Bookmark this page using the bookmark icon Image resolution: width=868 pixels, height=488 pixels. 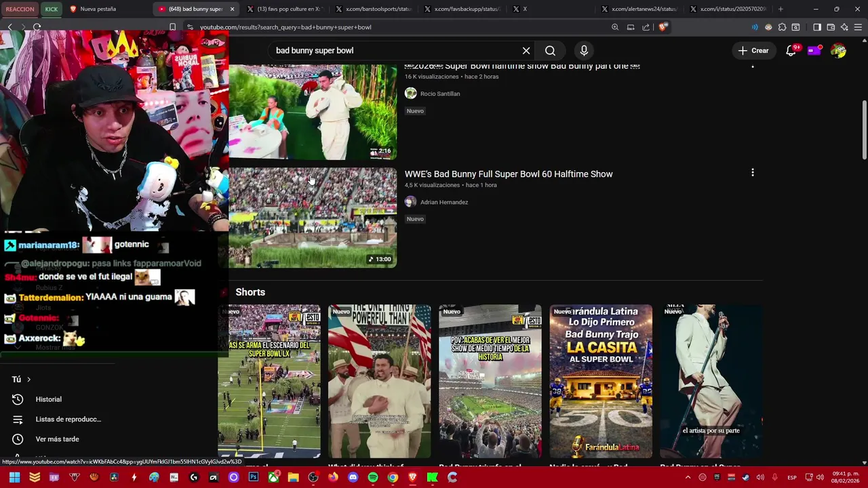[172, 27]
